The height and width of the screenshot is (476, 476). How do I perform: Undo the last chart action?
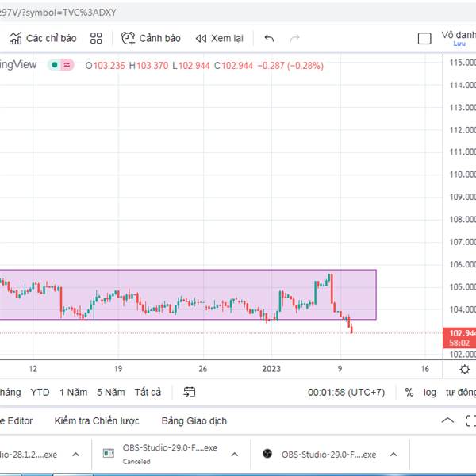click(x=269, y=38)
